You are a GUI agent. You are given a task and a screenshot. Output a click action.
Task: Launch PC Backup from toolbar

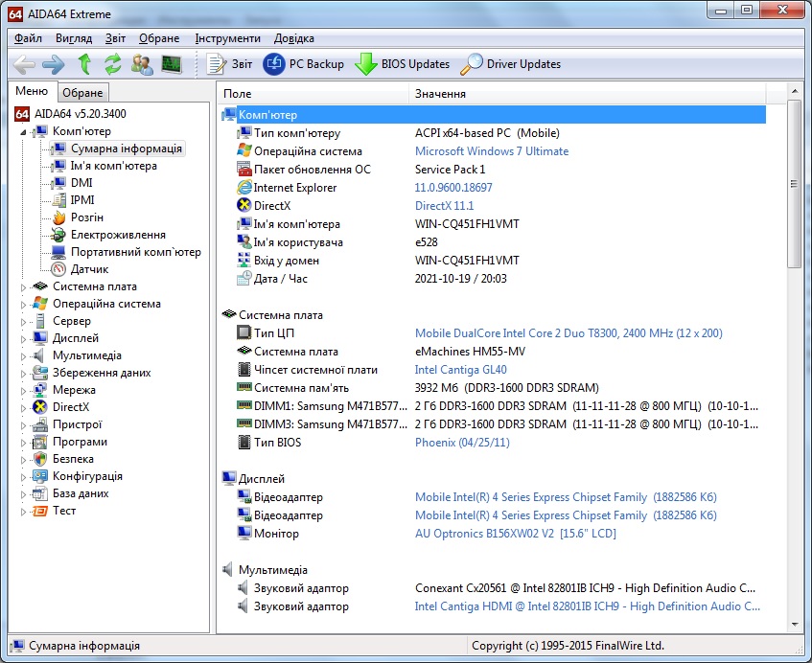(x=303, y=64)
